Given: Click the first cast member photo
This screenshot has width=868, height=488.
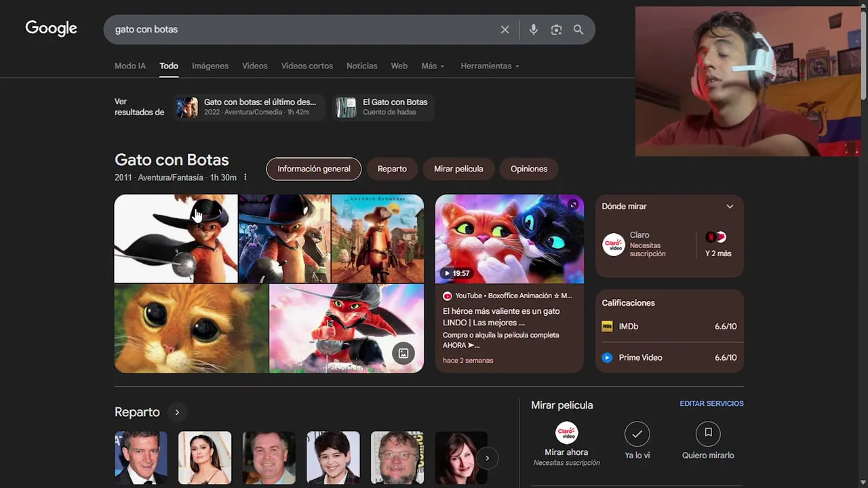Looking at the screenshot, I should (x=141, y=458).
